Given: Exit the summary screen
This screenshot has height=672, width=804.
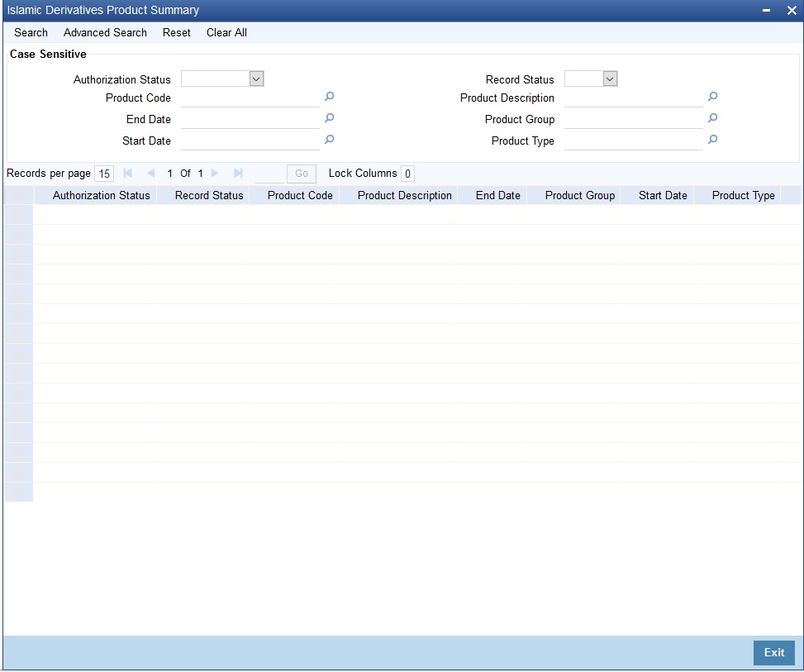Looking at the screenshot, I should point(773,652).
